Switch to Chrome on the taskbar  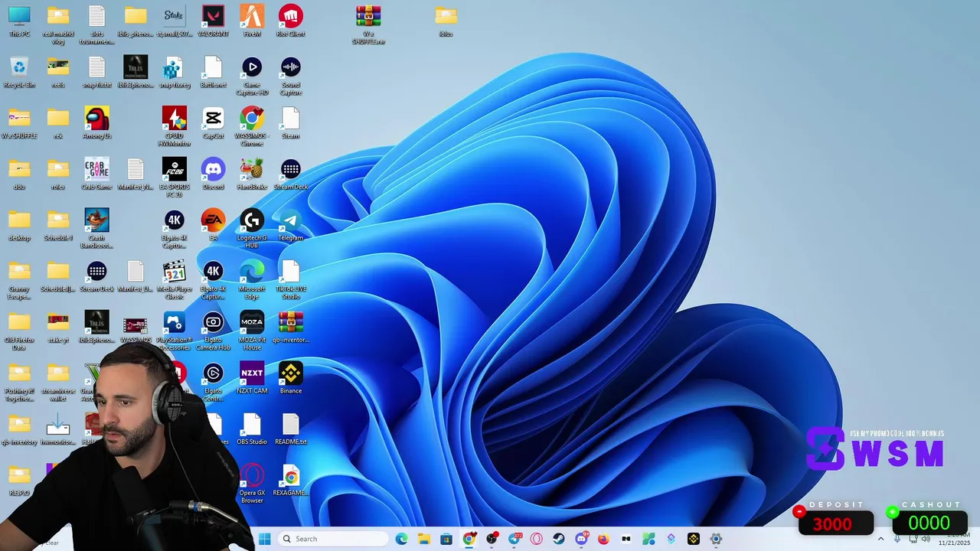tap(469, 539)
